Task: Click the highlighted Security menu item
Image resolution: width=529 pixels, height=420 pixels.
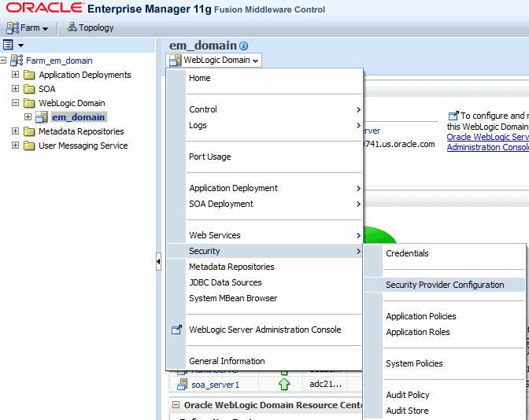Action: (x=264, y=251)
